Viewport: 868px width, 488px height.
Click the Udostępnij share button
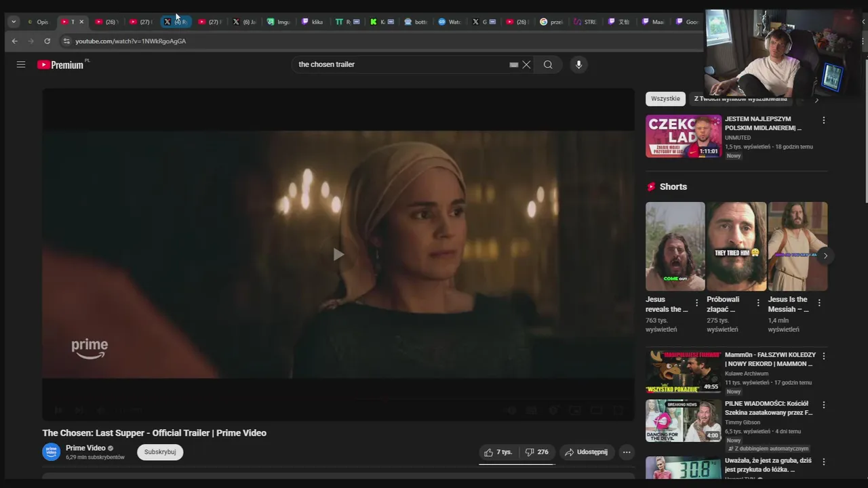tap(587, 452)
